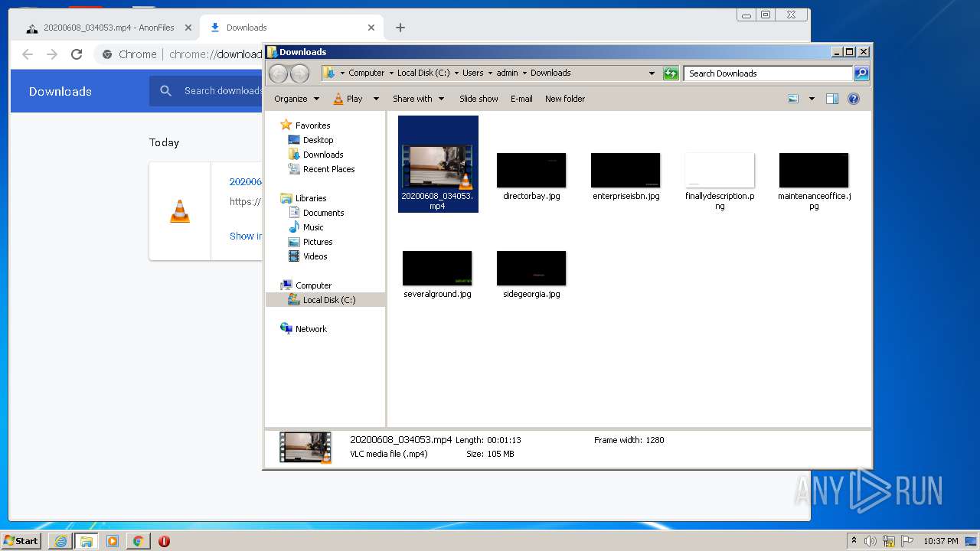This screenshot has height=551, width=980.
Task: Click Slide show in Explorer toolbar
Action: [479, 99]
